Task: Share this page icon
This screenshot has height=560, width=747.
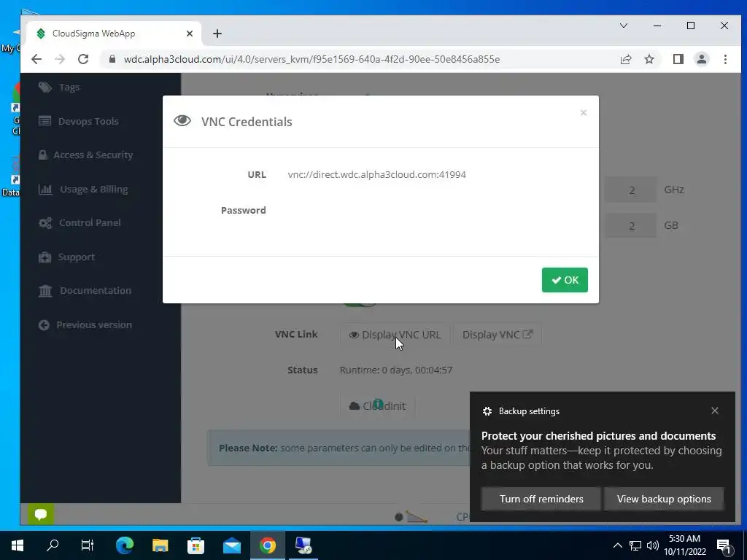Action: point(625,59)
